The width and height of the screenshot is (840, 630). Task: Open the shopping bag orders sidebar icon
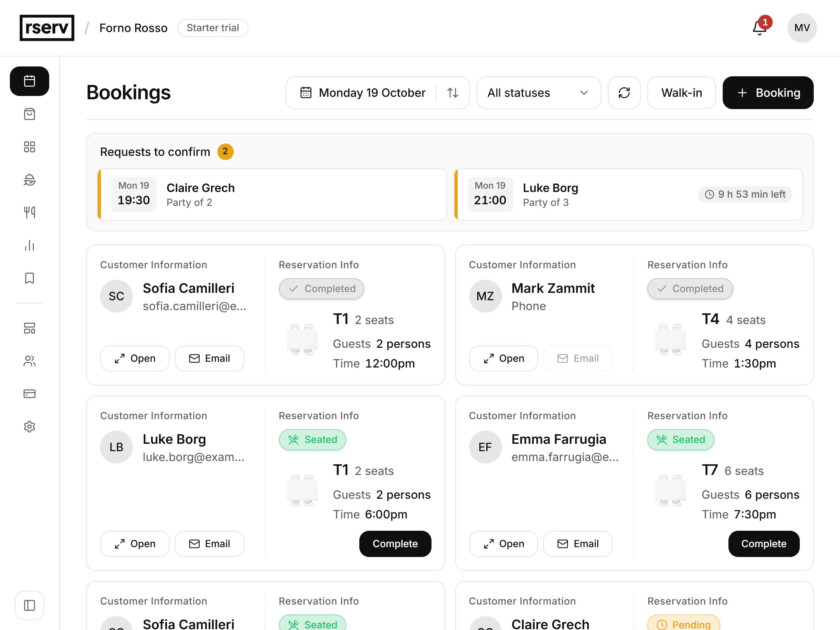click(29, 114)
